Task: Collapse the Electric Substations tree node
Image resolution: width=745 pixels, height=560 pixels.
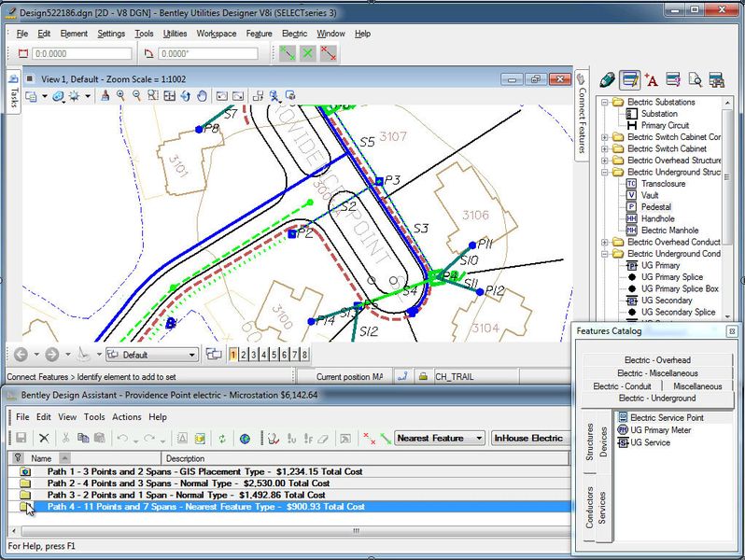Action: [x=605, y=102]
